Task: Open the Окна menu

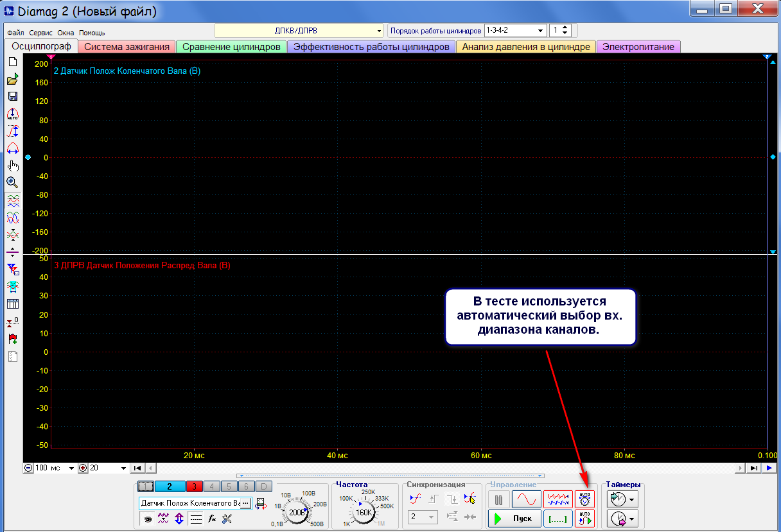Action: point(66,33)
